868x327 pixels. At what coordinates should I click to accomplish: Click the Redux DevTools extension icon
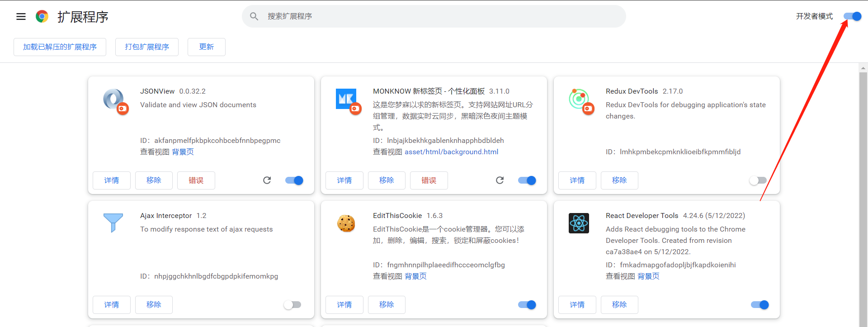581,101
